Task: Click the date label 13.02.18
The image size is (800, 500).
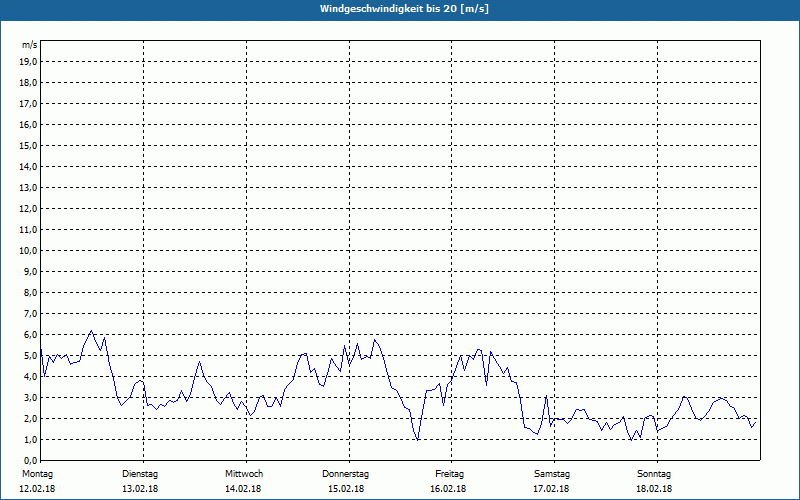Action: pos(140,489)
